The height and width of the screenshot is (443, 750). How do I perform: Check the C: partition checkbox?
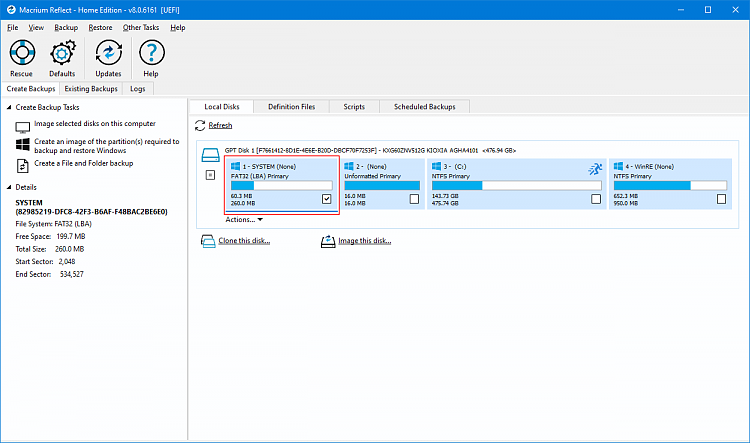click(x=596, y=199)
